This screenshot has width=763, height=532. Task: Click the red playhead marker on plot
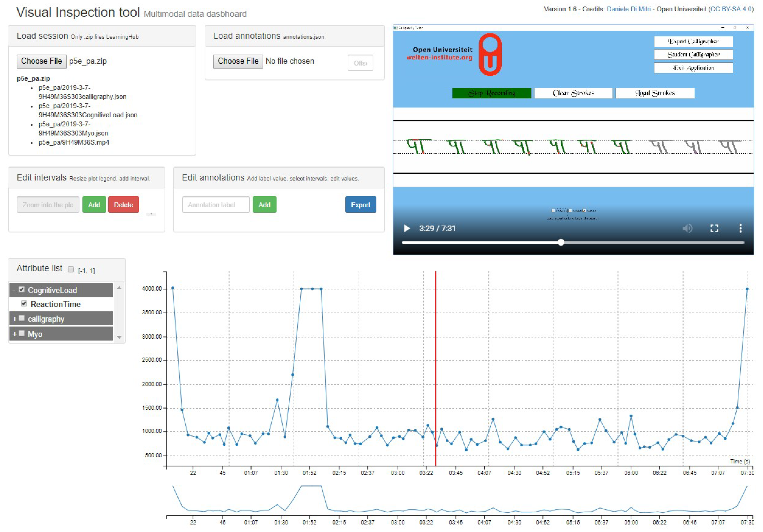click(435, 369)
